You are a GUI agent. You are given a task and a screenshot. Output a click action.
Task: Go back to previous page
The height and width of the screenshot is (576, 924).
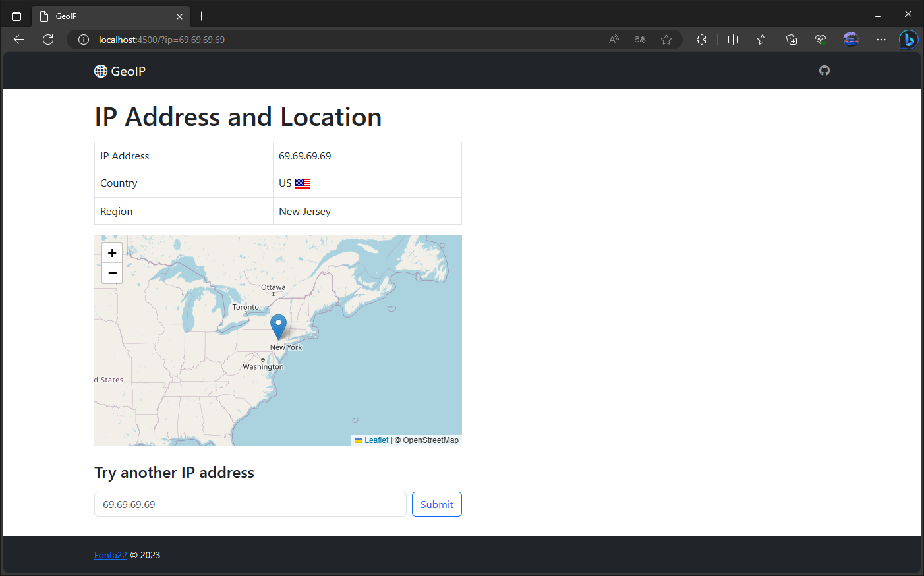pyautogui.click(x=19, y=40)
